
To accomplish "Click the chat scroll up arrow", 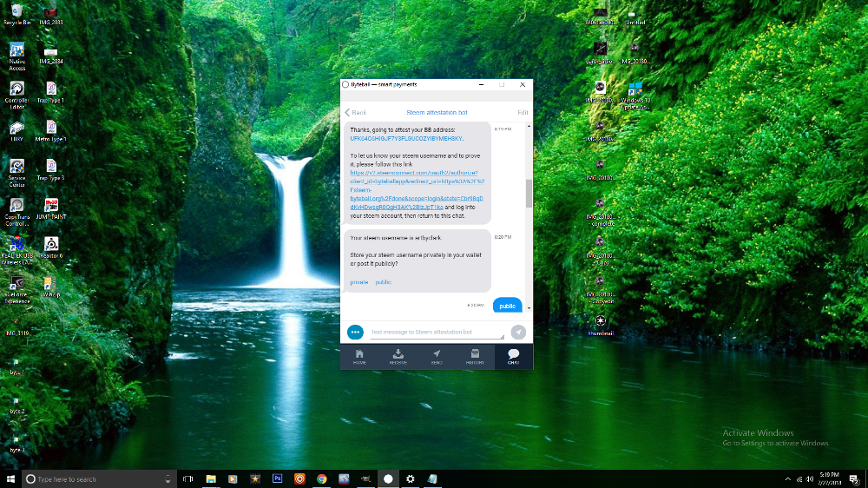I will pos(529,127).
